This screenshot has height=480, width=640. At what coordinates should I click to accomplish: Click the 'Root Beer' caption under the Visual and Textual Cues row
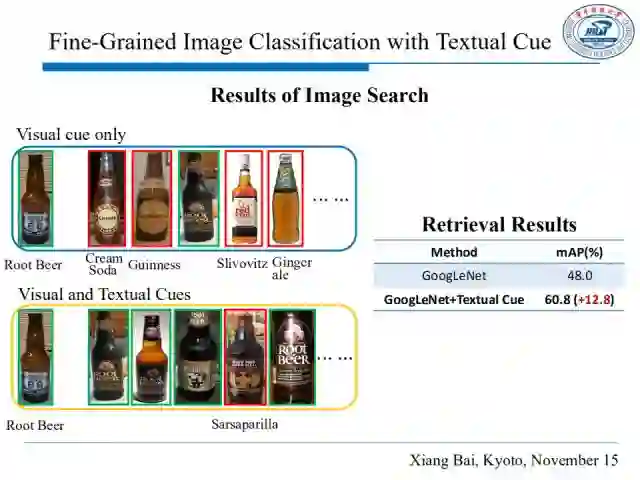[35, 425]
